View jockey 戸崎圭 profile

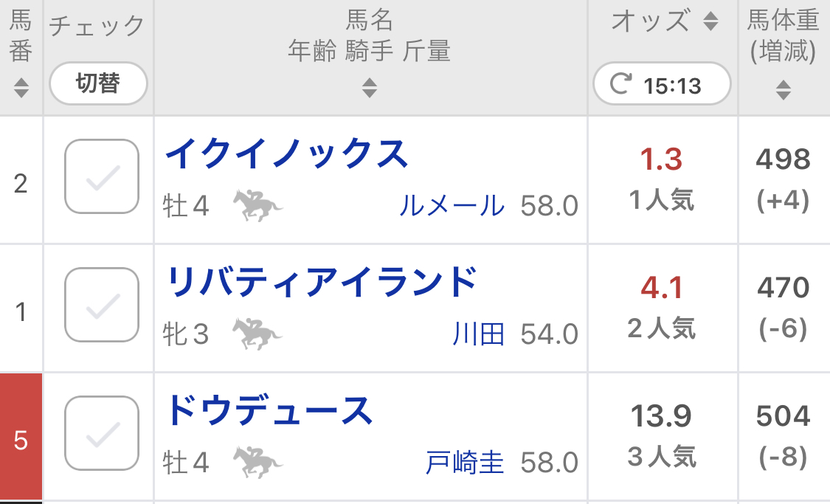pyautogui.click(x=465, y=463)
